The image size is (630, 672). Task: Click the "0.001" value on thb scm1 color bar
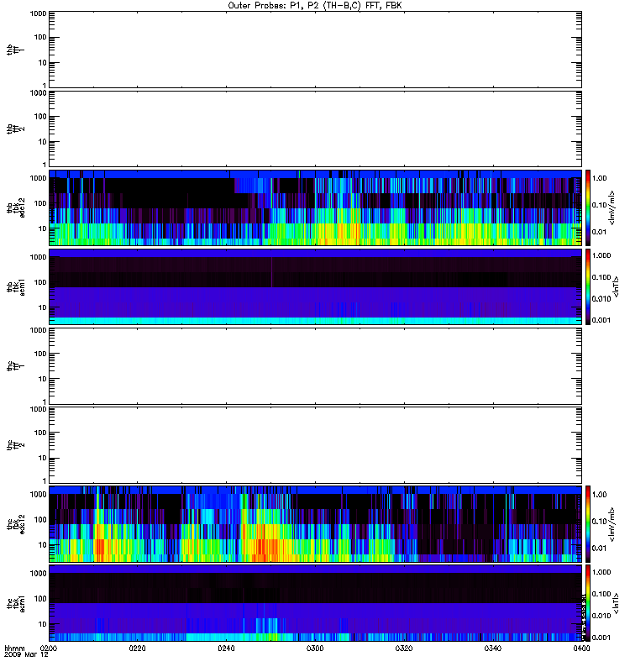601,320
